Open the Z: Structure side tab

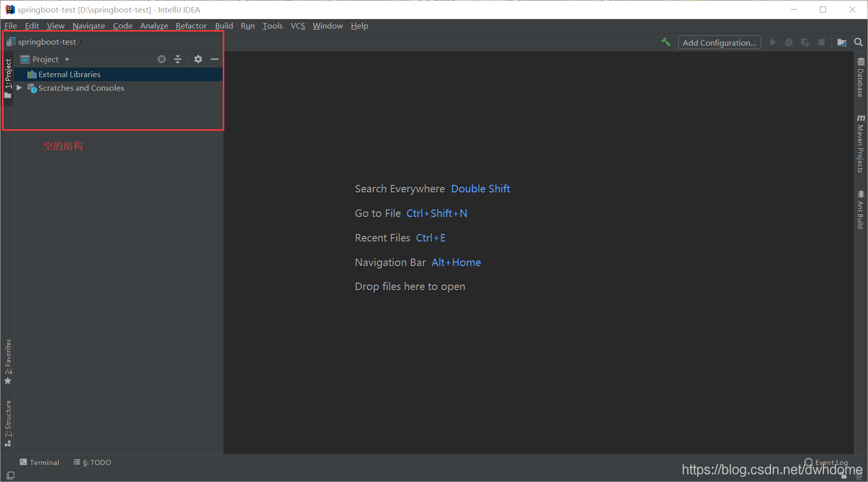[8, 423]
